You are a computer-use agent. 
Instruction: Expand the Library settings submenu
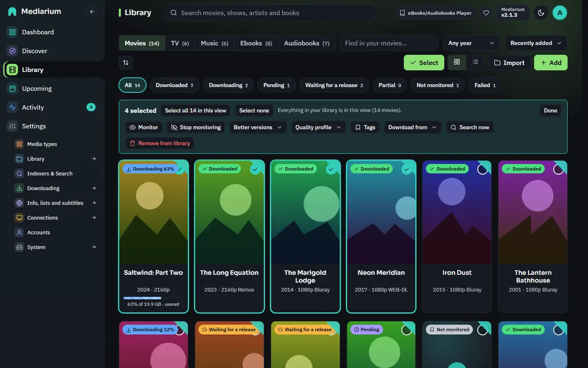point(94,159)
